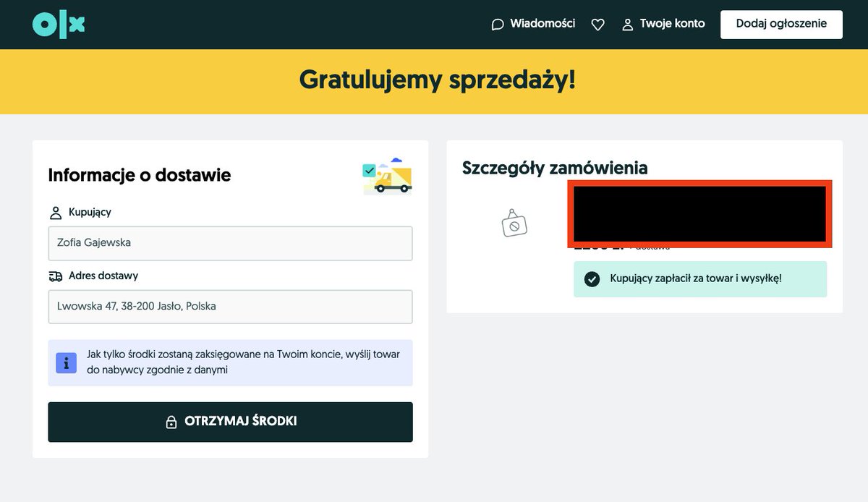Viewport: 868px width, 502px height.
Task: Select the buyer name field Zofia Gajewska
Action: point(230,243)
